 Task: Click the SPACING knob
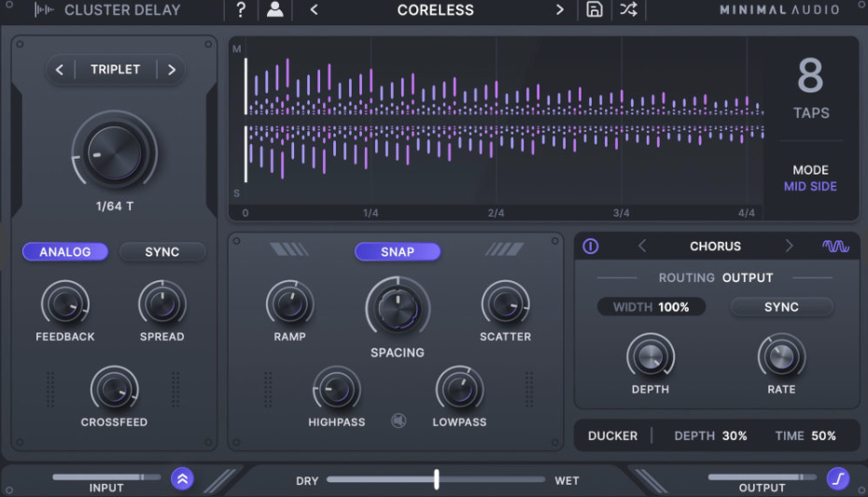[398, 308]
